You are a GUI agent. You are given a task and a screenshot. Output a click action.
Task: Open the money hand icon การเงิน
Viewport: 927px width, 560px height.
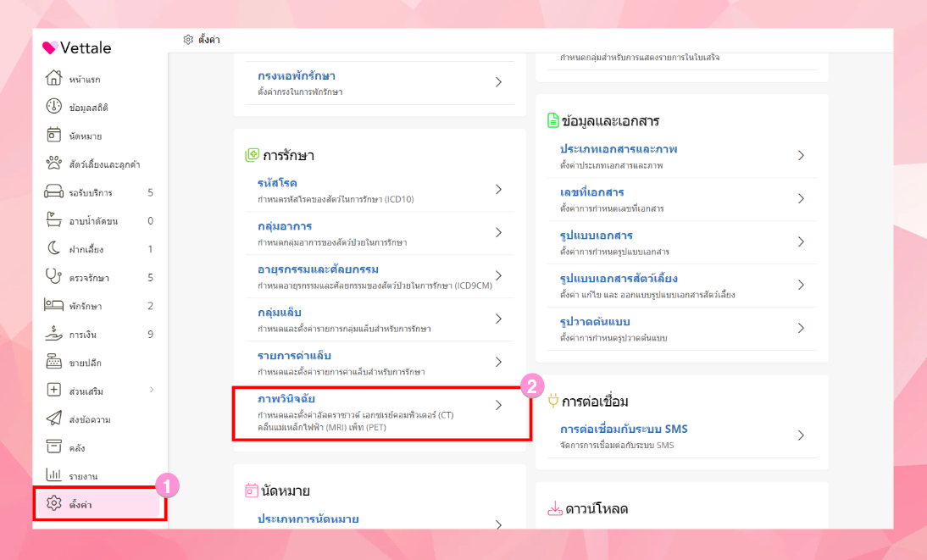[53, 334]
